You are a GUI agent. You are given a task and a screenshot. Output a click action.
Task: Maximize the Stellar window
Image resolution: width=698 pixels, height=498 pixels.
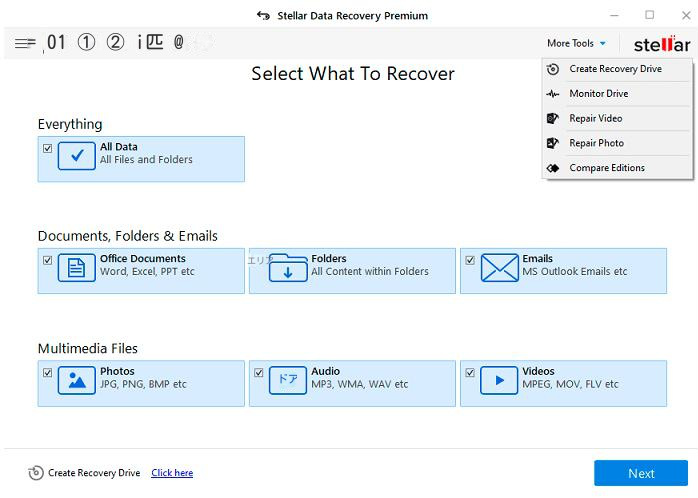649,15
